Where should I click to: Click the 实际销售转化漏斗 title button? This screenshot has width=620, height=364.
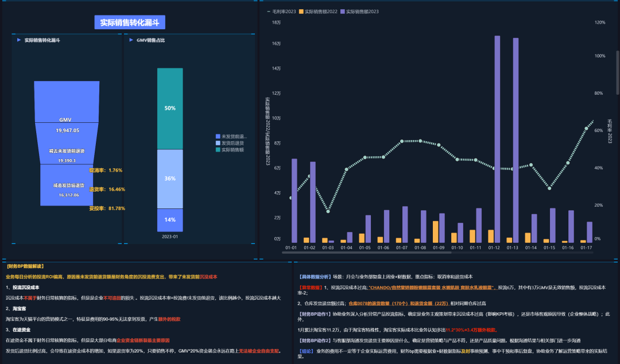click(x=130, y=22)
